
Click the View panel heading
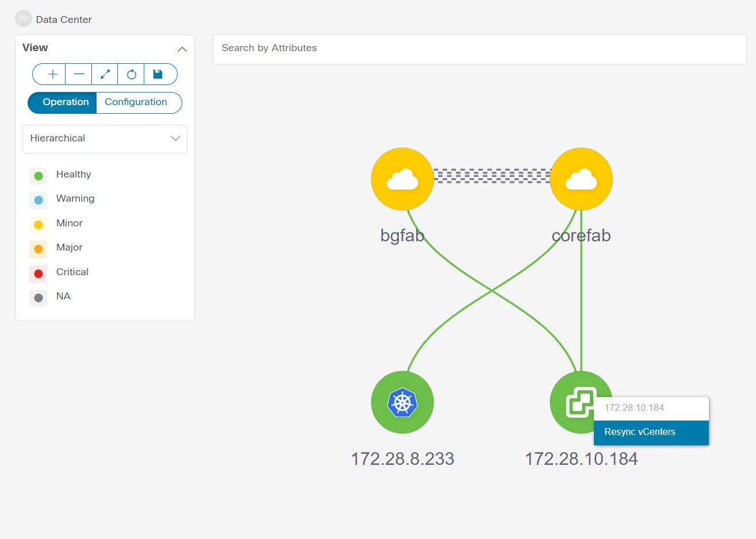(x=35, y=48)
